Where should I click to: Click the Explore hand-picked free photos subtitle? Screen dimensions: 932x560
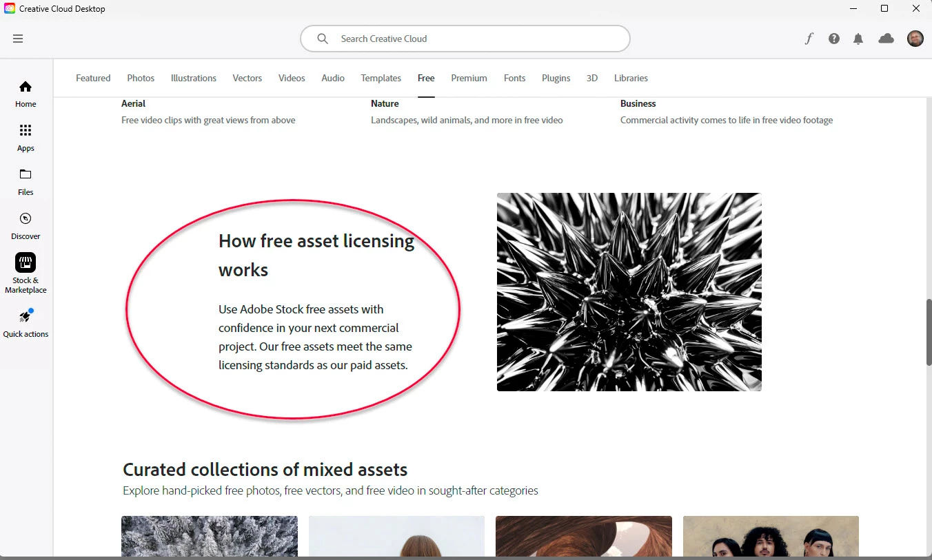tap(330, 491)
